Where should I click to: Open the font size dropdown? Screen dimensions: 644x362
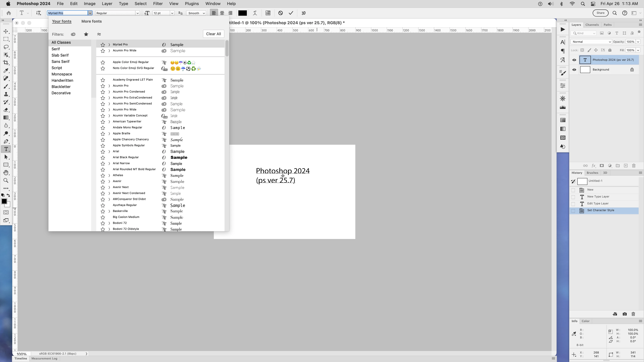pyautogui.click(x=172, y=13)
